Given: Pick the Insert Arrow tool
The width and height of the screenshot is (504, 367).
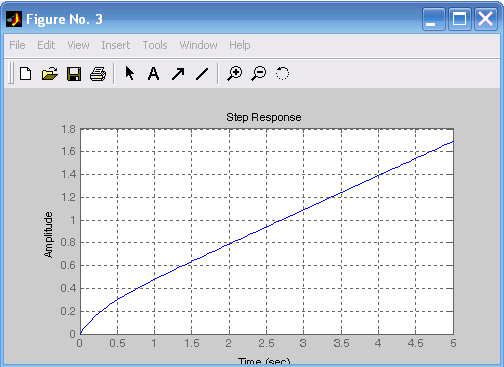Looking at the screenshot, I should click(178, 74).
